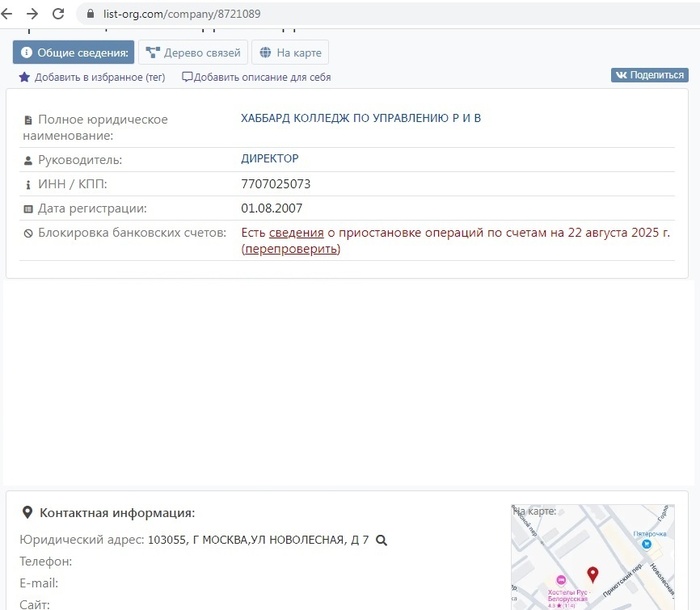This screenshot has width=700, height=610.
Task: Click the document icon beside Полное юридическое наименование
Action: coord(28,120)
